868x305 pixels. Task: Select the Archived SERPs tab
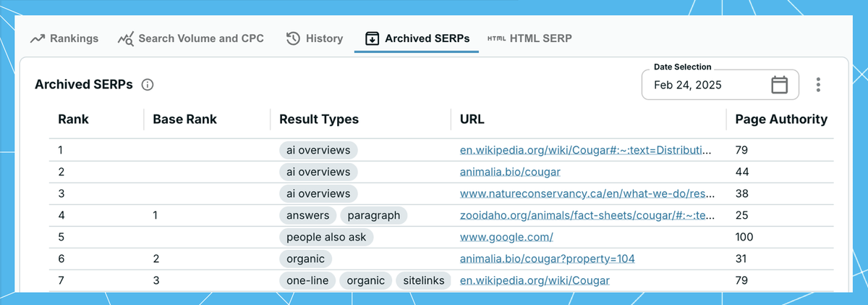tap(417, 38)
